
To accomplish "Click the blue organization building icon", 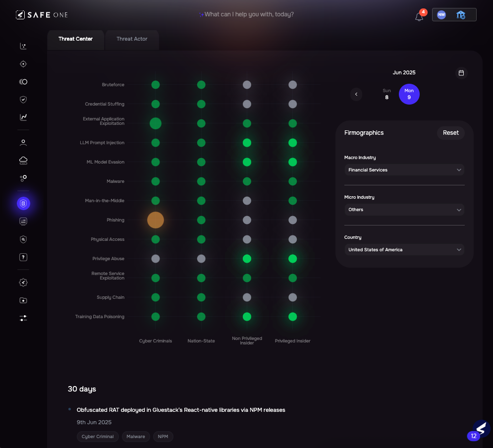I will pyautogui.click(x=461, y=15).
